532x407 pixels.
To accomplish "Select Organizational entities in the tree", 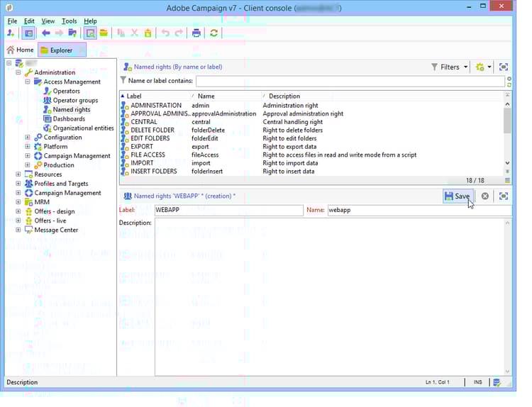I will coord(83,128).
